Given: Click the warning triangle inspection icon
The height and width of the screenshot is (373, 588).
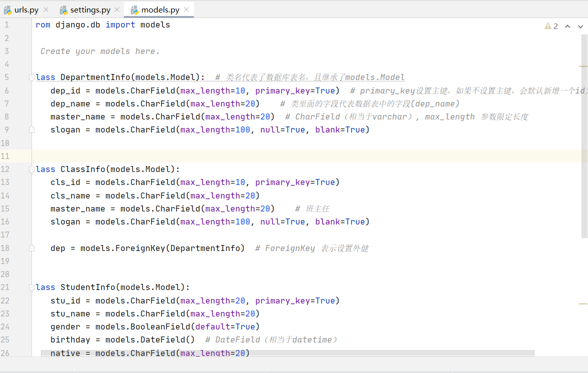Looking at the screenshot, I should coord(548,26).
